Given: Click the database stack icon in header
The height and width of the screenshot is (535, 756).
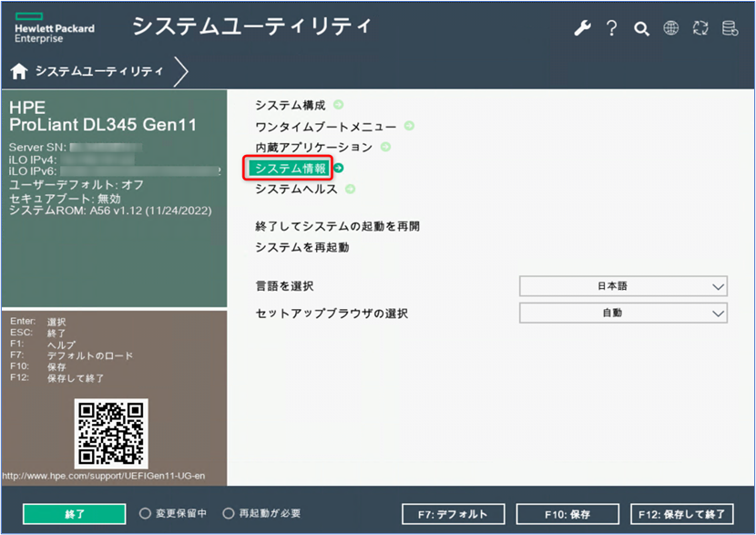Looking at the screenshot, I should click(730, 28).
